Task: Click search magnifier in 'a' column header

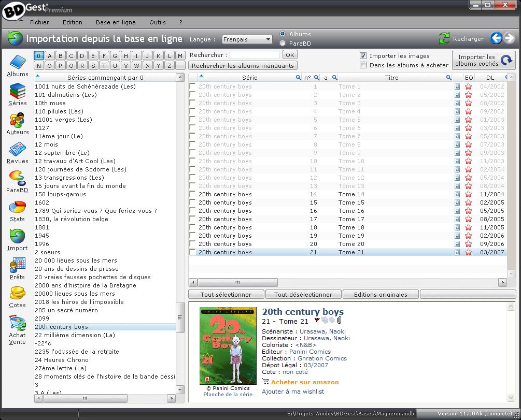Action: [334, 78]
